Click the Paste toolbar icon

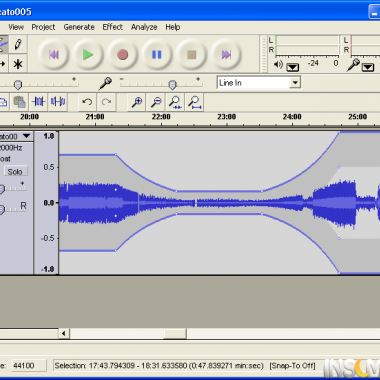20,102
